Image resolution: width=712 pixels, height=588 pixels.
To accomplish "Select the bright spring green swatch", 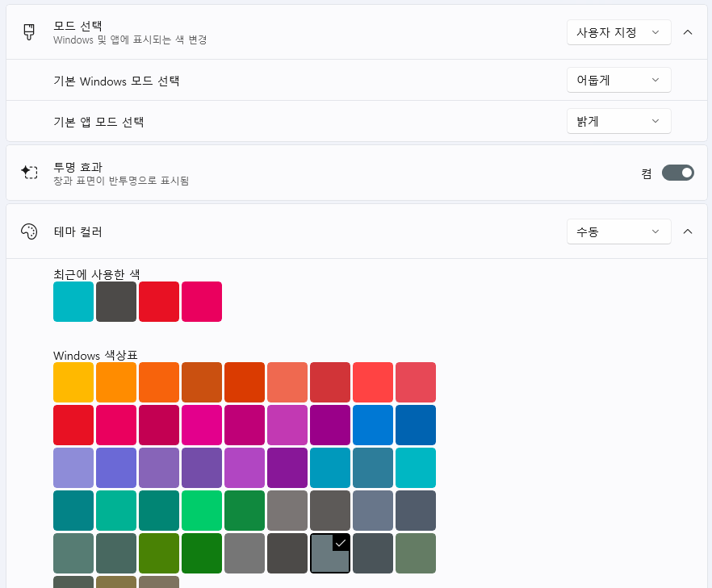I will (x=202, y=511).
